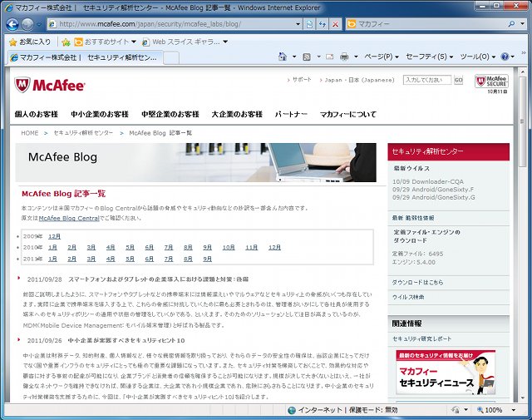This screenshot has width=532, height=420.
Task: Open 中小企業のお客様 navigation item
Action: [100, 115]
